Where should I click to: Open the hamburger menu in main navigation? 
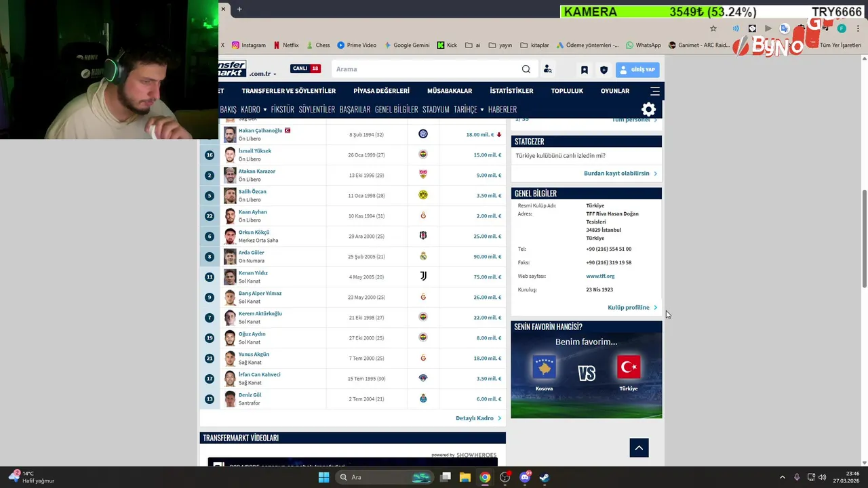pyautogui.click(x=655, y=91)
